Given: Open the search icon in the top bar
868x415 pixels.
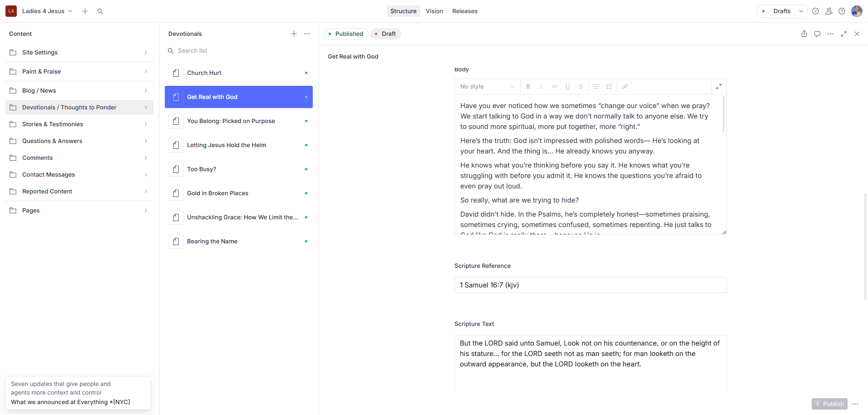Looking at the screenshot, I should click(x=100, y=11).
